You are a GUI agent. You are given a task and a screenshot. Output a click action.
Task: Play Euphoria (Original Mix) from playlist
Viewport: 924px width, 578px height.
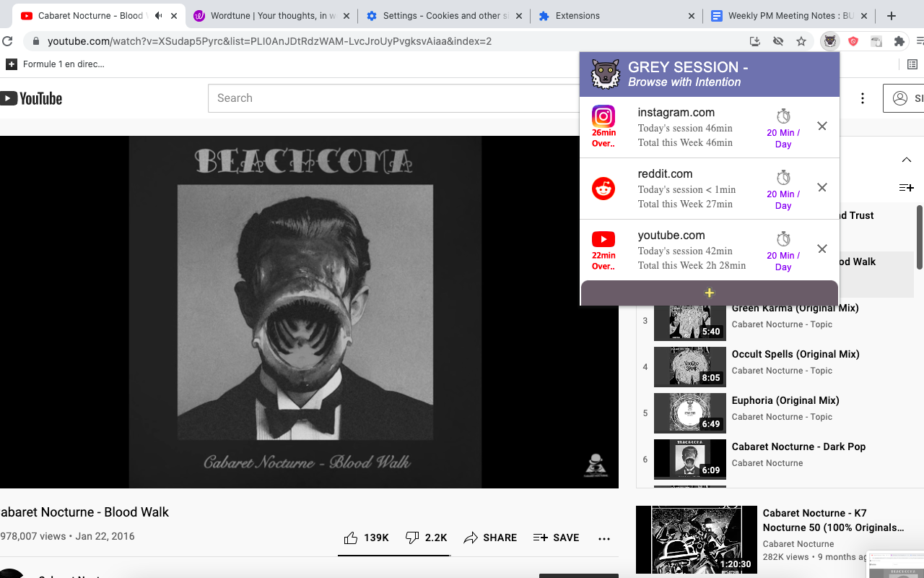click(x=785, y=400)
